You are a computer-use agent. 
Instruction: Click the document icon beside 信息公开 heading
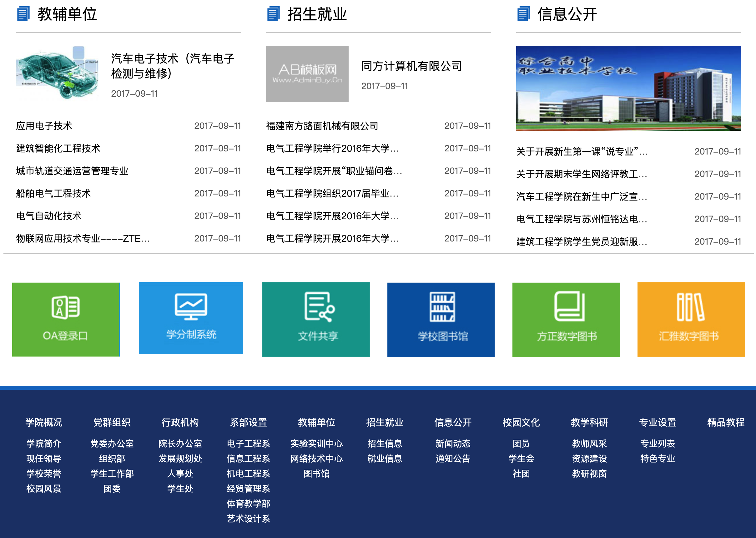523,14
